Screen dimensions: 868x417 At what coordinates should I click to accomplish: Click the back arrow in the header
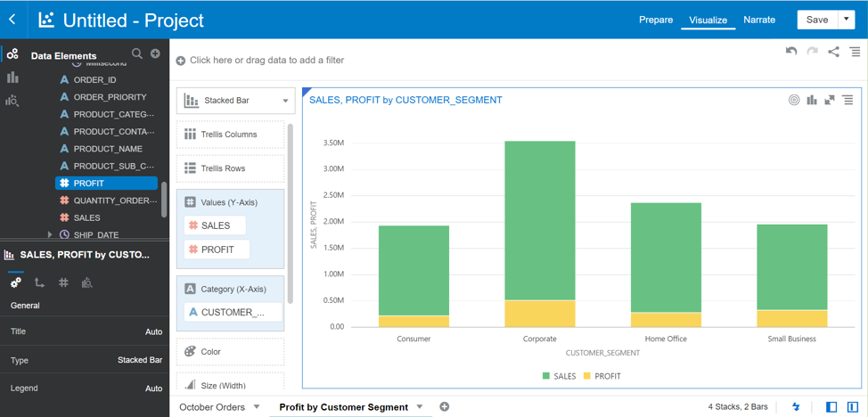click(12, 20)
